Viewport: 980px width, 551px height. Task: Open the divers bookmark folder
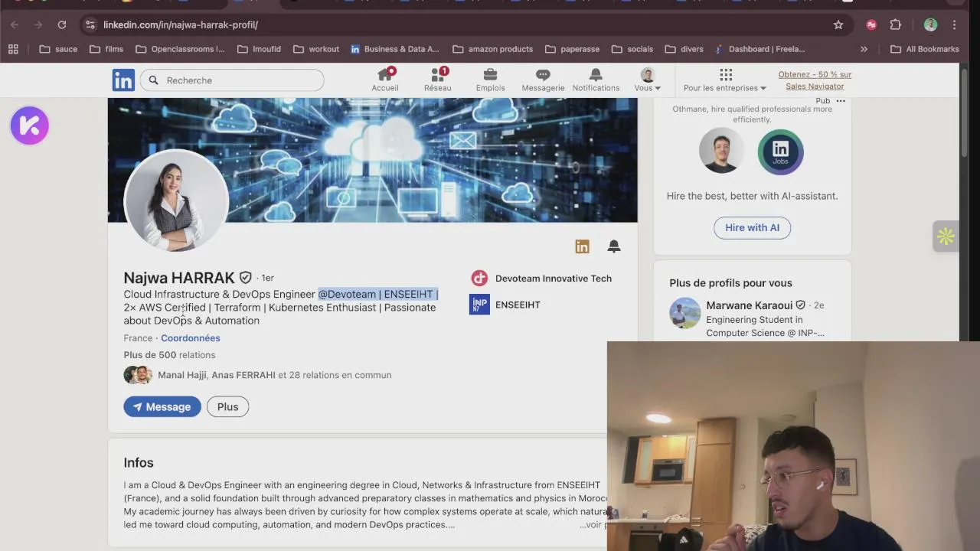point(684,49)
